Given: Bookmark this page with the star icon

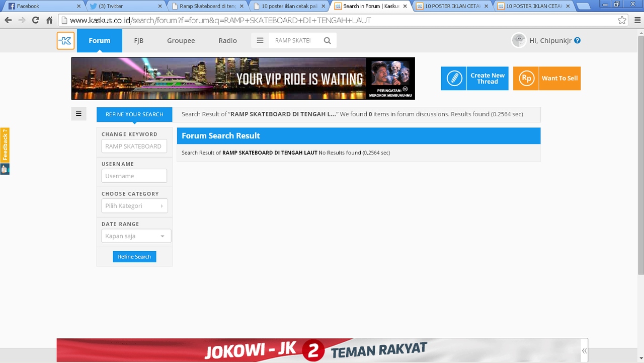Looking at the screenshot, I should pyautogui.click(x=622, y=21).
